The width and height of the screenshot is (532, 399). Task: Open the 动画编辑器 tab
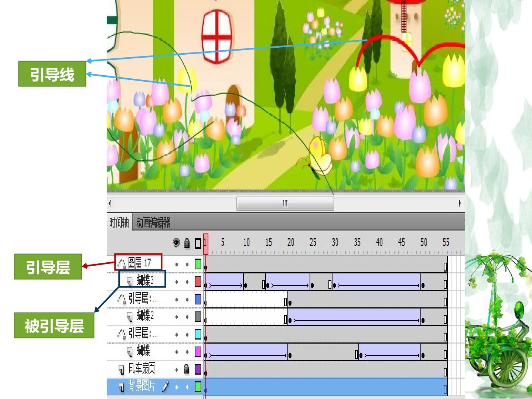click(153, 222)
